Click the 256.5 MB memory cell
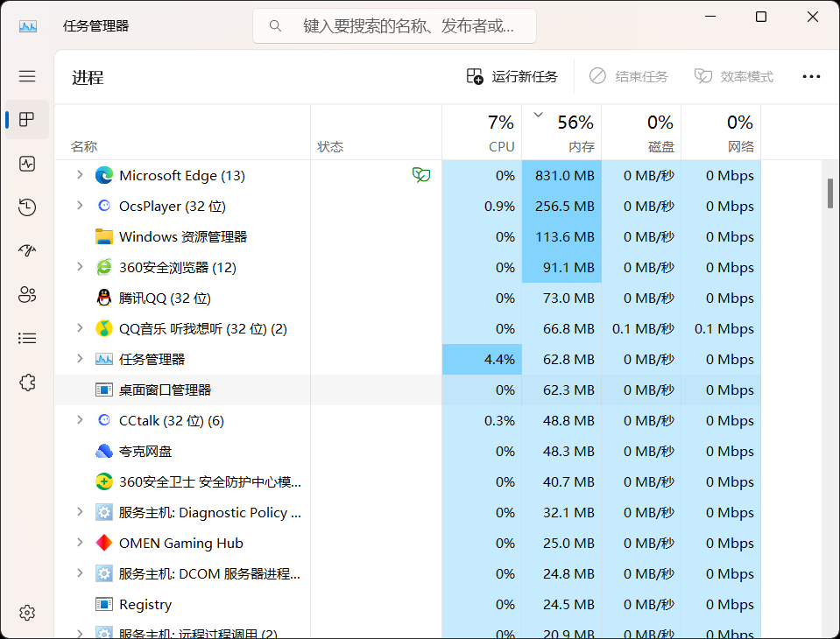 pos(561,206)
